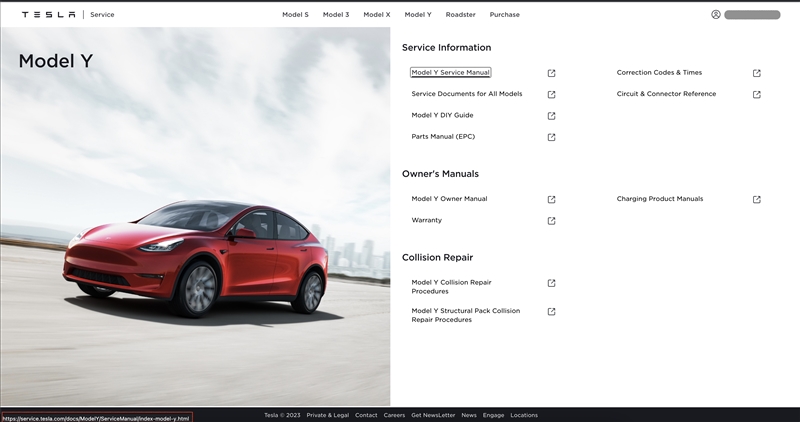Click external link icon beside Model Y DIY Guide
The height and width of the screenshot is (422, 800).
[552, 116]
